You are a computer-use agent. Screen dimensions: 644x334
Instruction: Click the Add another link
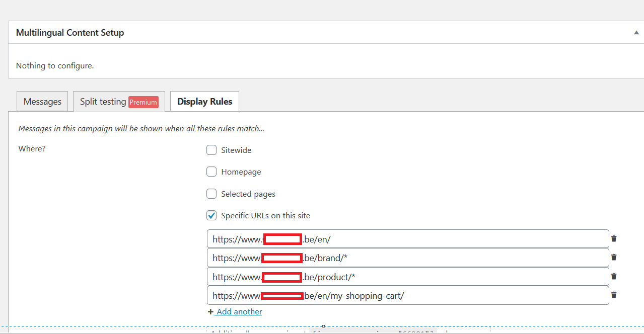click(x=239, y=312)
